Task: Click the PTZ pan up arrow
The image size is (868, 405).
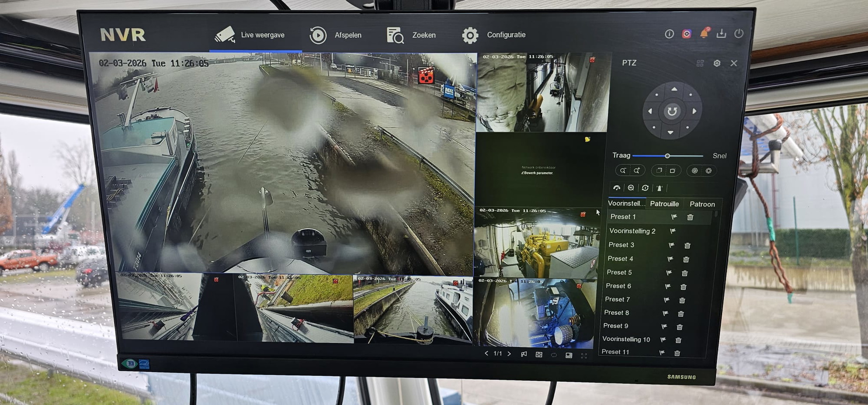Action: (x=674, y=89)
